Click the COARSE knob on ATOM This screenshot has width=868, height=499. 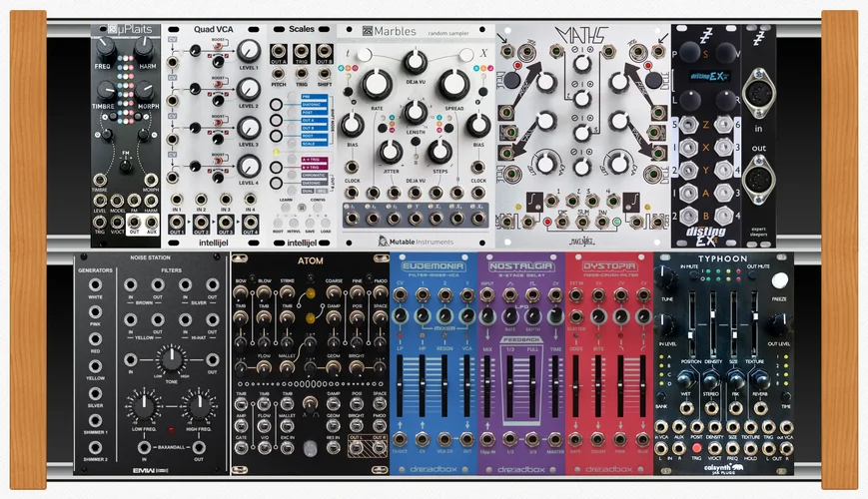click(x=334, y=293)
